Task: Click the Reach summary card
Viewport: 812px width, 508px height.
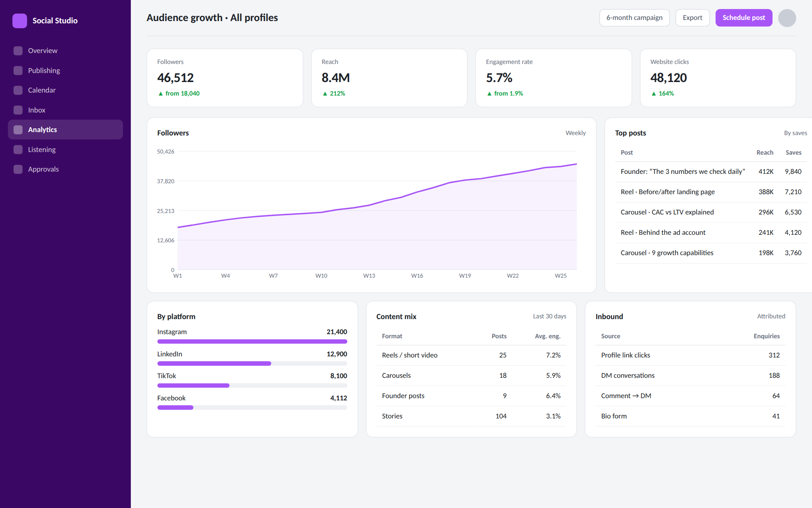Action: [389, 78]
